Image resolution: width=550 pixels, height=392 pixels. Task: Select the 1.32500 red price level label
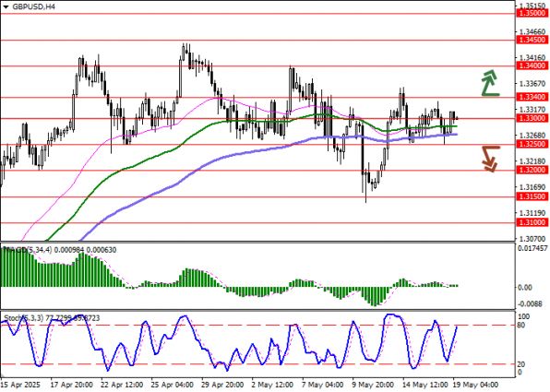click(x=532, y=144)
